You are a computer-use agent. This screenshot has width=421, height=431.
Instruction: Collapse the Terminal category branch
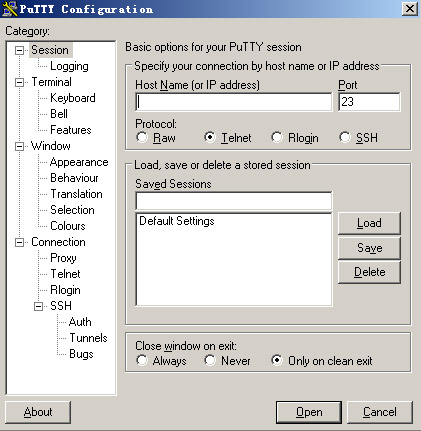tap(20, 82)
